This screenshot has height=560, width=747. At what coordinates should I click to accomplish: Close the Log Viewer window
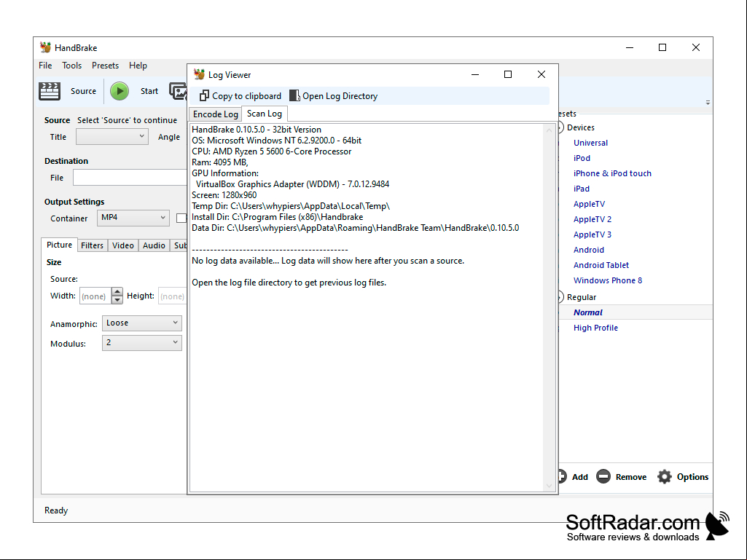[541, 74]
